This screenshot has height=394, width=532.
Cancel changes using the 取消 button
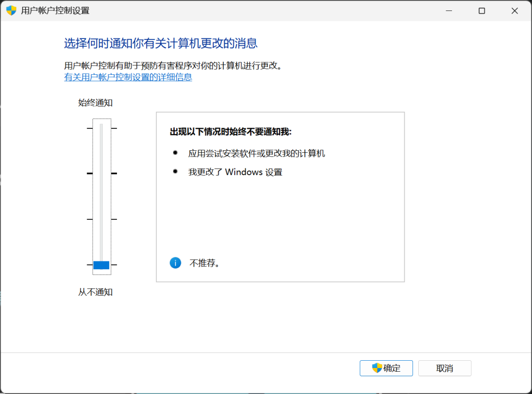coord(445,368)
